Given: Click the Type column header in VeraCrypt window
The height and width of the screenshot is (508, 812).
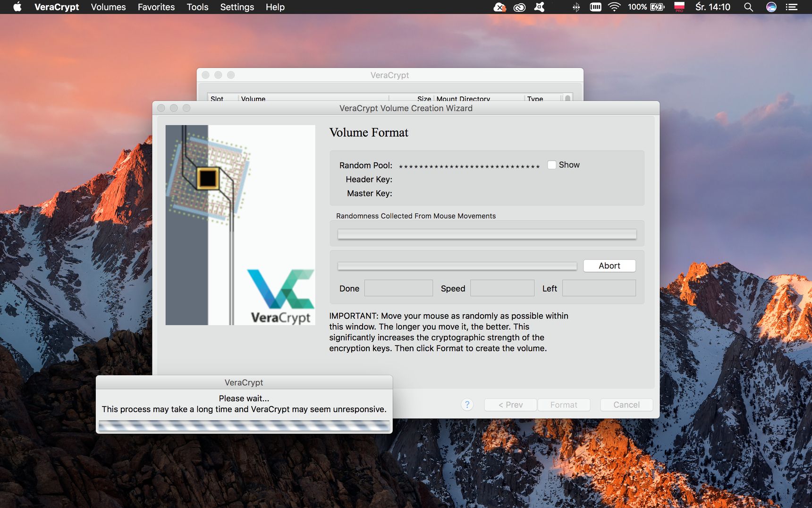Looking at the screenshot, I should 535,98.
